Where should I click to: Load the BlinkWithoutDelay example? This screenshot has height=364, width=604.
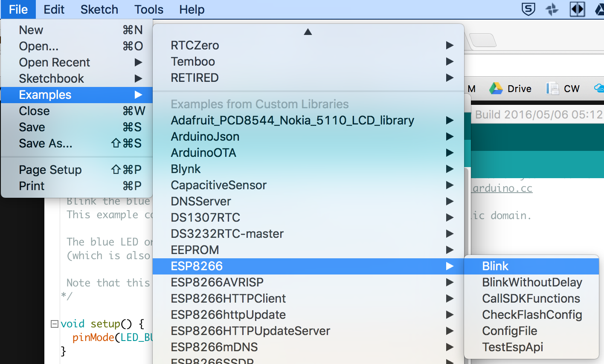click(531, 282)
